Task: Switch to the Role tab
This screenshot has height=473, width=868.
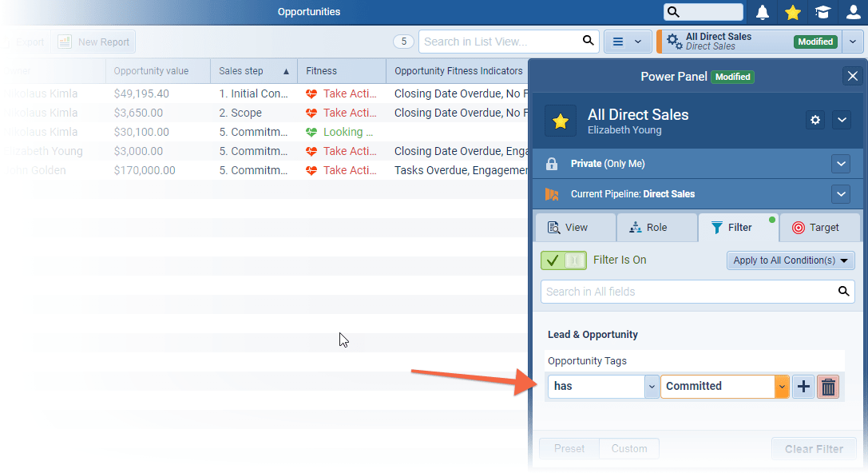Action: tap(656, 228)
